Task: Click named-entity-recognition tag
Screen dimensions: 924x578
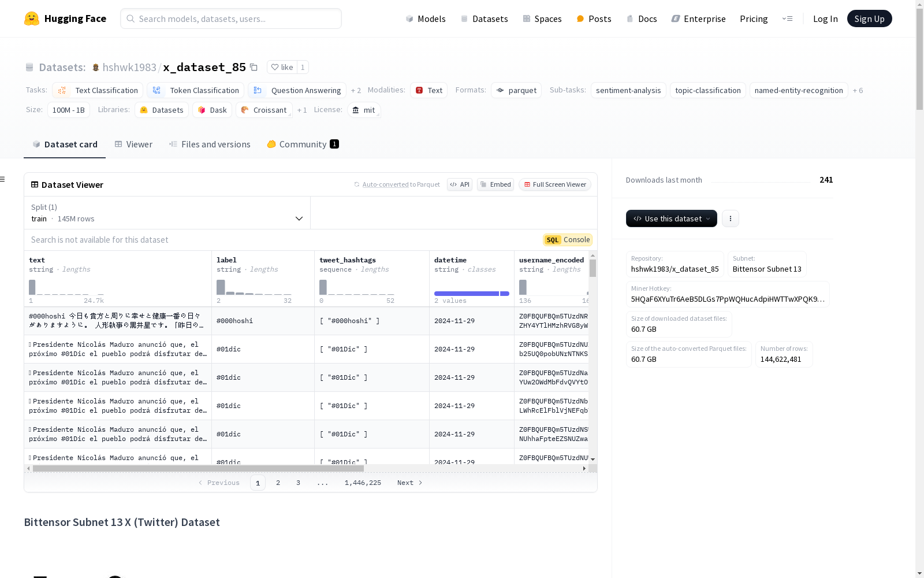Action: [799, 90]
